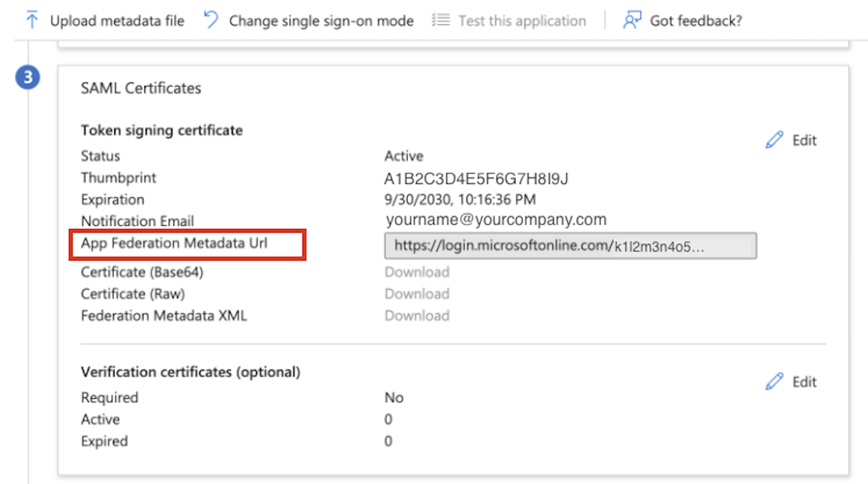Click pencil icon for Verification certificates
Viewport: 868px width, 484px height.
tap(774, 382)
